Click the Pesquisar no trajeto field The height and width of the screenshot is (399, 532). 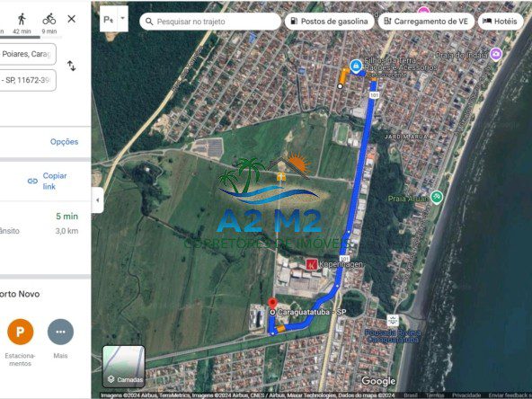pos(210,22)
